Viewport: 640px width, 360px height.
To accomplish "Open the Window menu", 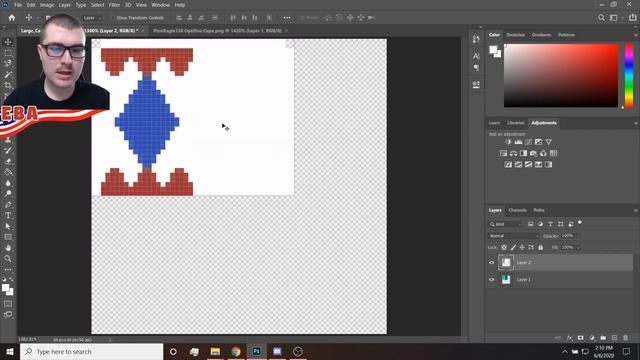I will click(160, 5).
